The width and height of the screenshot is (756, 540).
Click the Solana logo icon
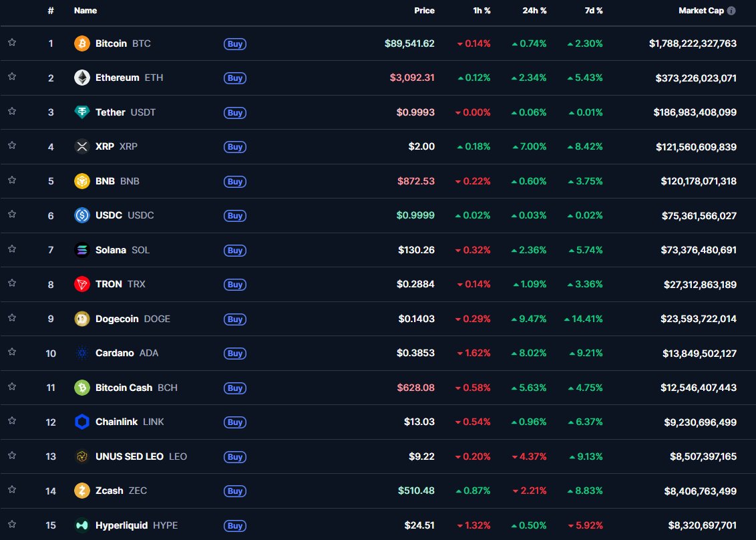pyautogui.click(x=82, y=250)
